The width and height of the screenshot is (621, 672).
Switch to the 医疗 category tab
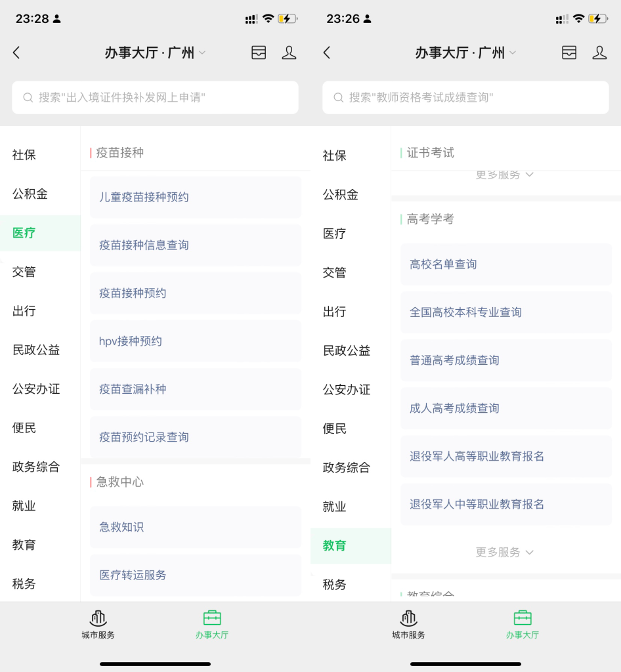point(24,233)
